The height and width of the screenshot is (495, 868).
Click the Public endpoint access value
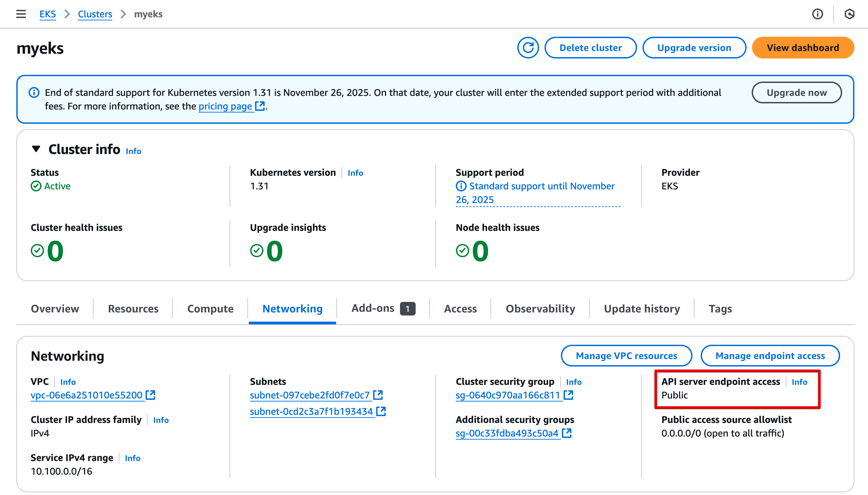tap(674, 395)
